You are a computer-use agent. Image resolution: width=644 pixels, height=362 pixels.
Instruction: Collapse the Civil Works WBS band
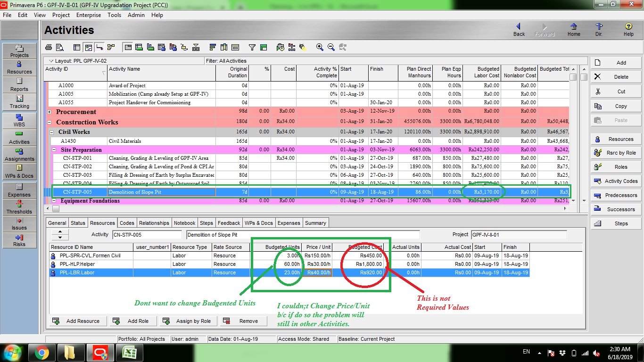coord(52,132)
